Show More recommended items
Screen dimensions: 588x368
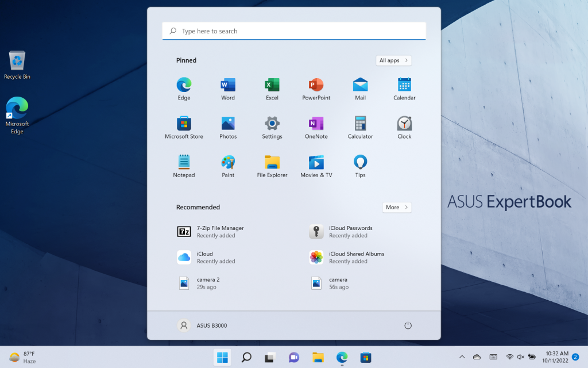[x=397, y=207]
